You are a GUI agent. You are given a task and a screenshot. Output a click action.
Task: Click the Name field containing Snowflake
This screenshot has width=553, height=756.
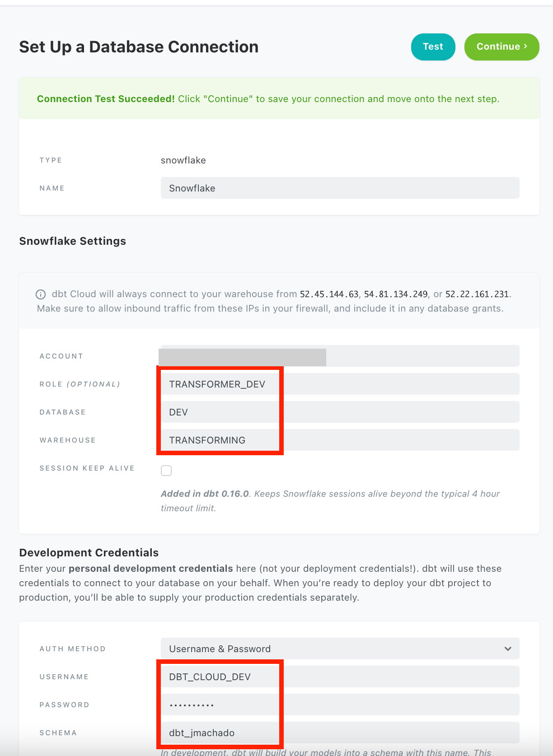pos(340,188)
